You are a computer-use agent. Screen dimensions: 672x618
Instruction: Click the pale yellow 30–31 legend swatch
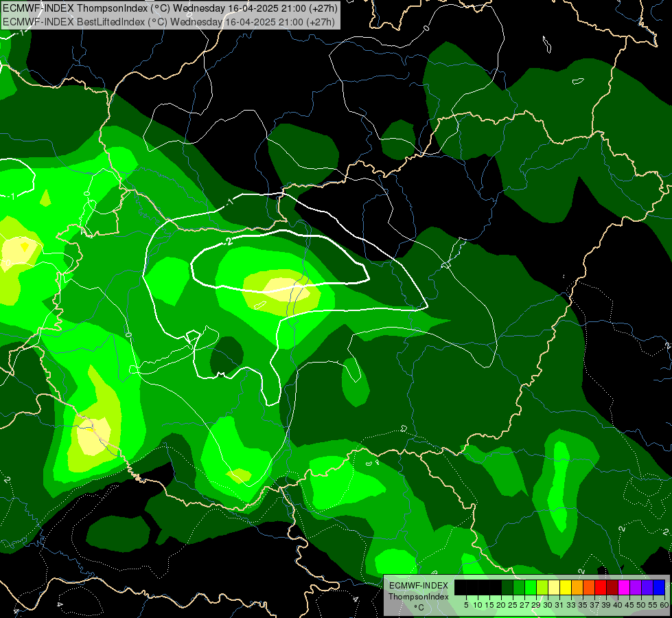[554, 587]
